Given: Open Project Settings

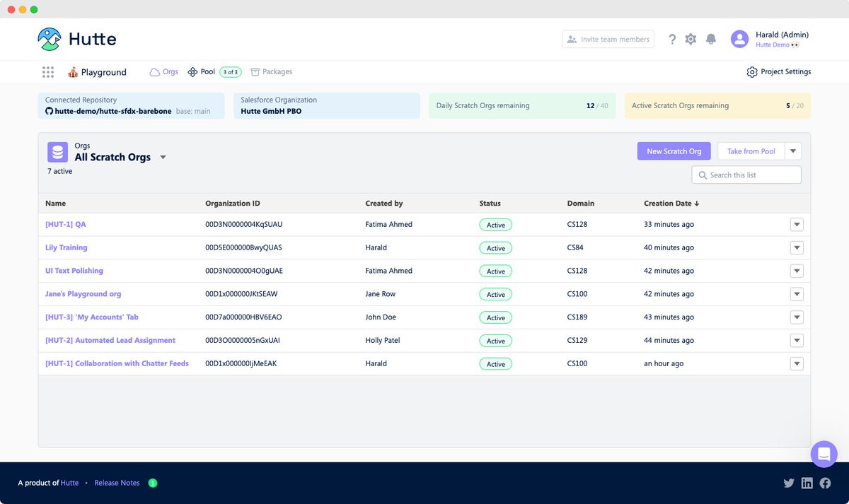Looking at the screenshot, I should [778, 71].
